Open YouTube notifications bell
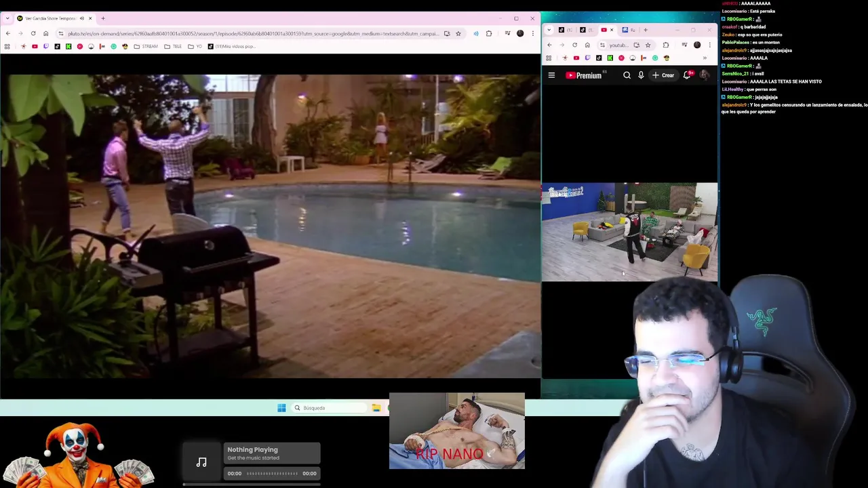Viewport: 868px width, 488px height. (x=687, y=75)
